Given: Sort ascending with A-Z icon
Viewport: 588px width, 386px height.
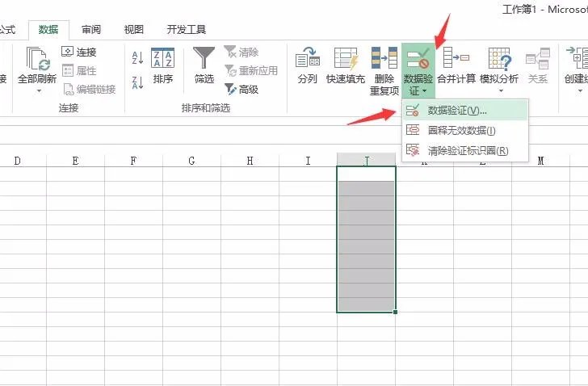Looking at the screenshot, I should 137,58.
